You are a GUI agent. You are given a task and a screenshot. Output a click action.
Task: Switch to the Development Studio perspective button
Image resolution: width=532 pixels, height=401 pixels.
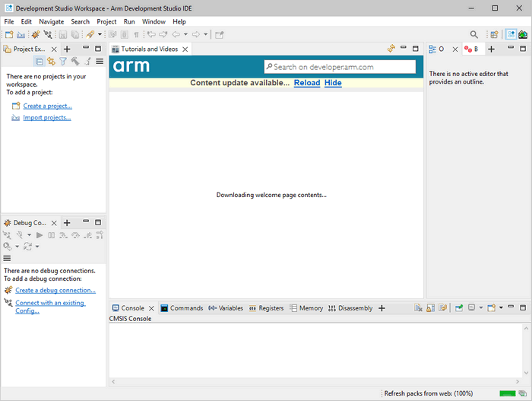(x=511, y=34)
